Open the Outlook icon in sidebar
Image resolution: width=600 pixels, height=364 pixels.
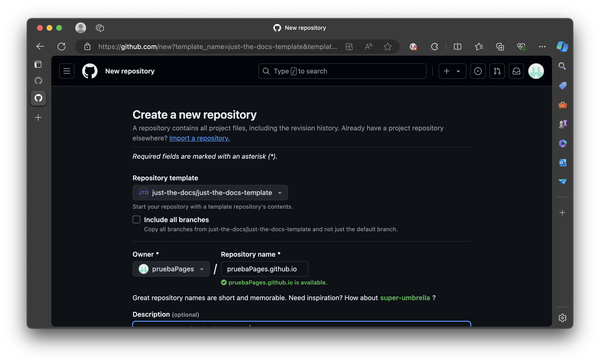563,163
